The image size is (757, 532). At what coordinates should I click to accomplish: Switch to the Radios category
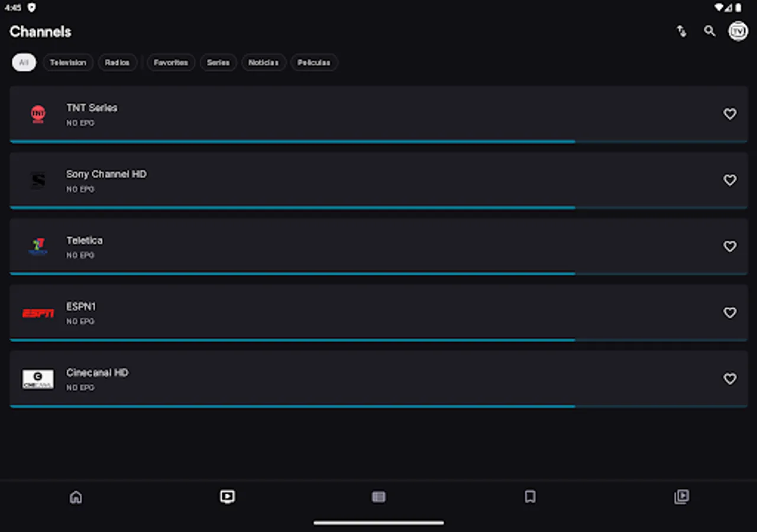click(117, 62)
